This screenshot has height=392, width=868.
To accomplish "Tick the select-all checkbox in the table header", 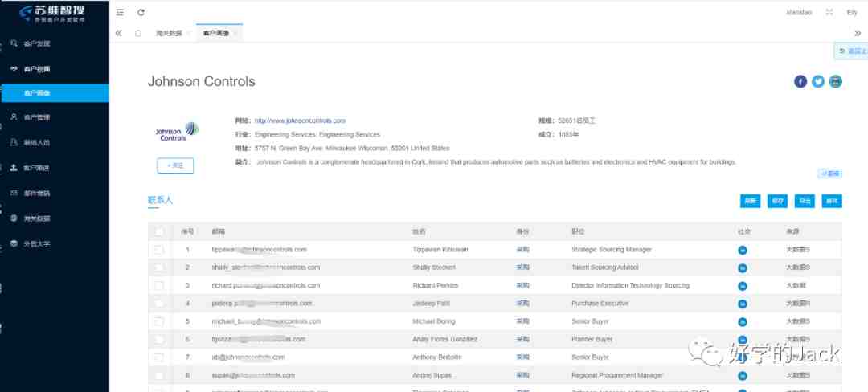I will (159, 231).
